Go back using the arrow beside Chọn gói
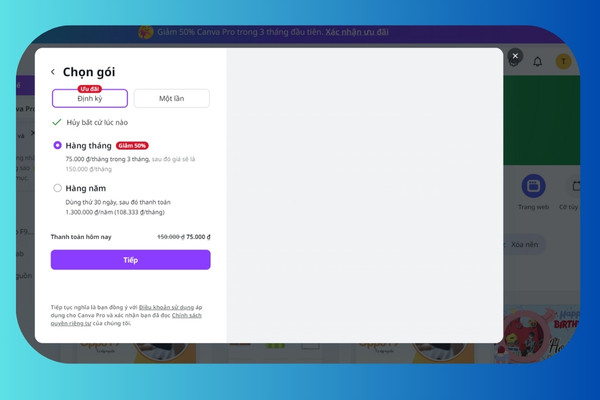600x400 pixels. (x=53, y=72)
